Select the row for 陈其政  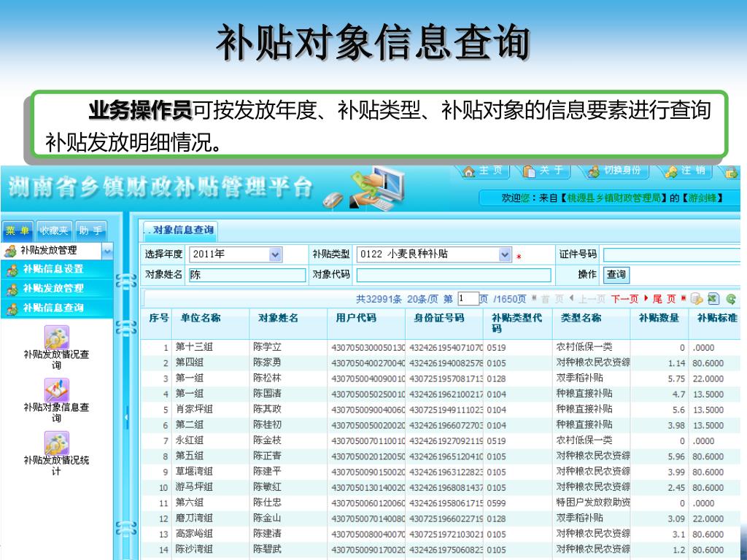441,410
